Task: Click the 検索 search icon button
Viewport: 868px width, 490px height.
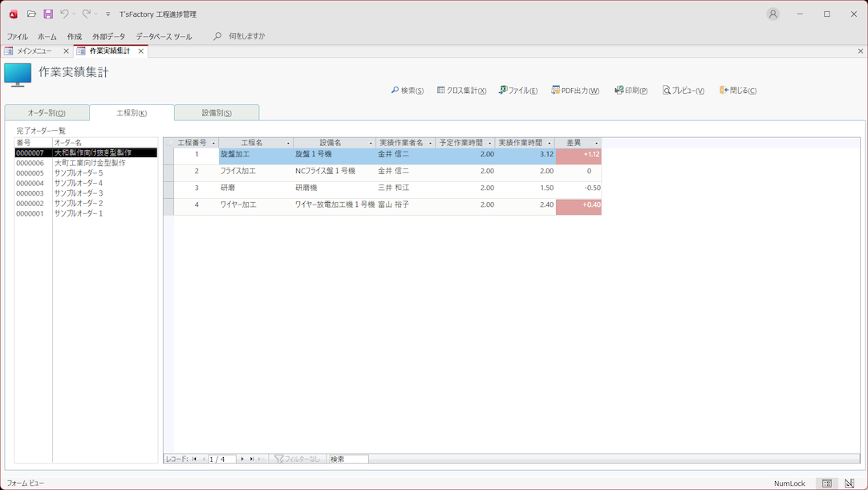Action: pyautogui.click(x=407, y=91)
